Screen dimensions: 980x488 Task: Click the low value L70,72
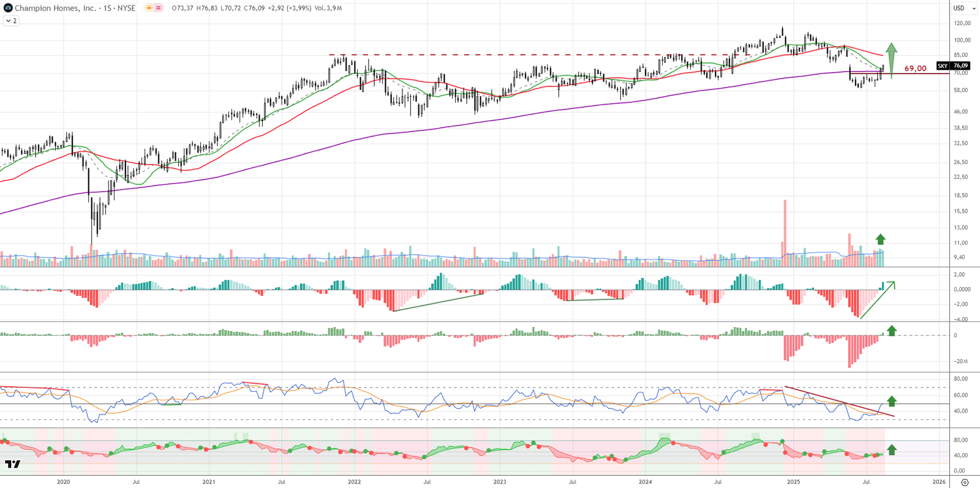230,8
